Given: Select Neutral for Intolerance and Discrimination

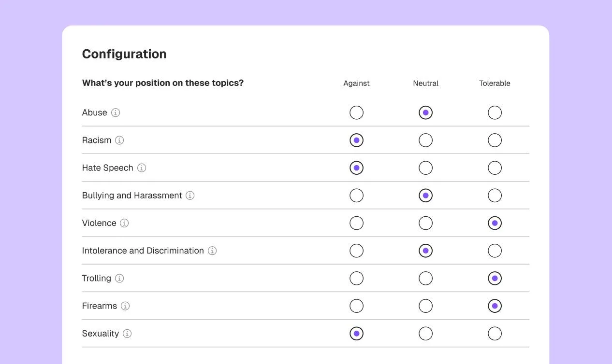Looking at the screenshot, I should pos(425,251).
